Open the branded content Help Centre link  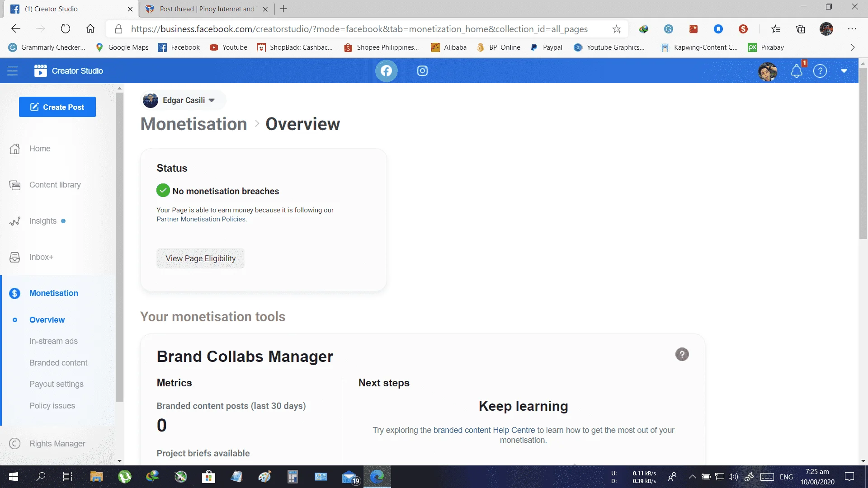point(484,430)
